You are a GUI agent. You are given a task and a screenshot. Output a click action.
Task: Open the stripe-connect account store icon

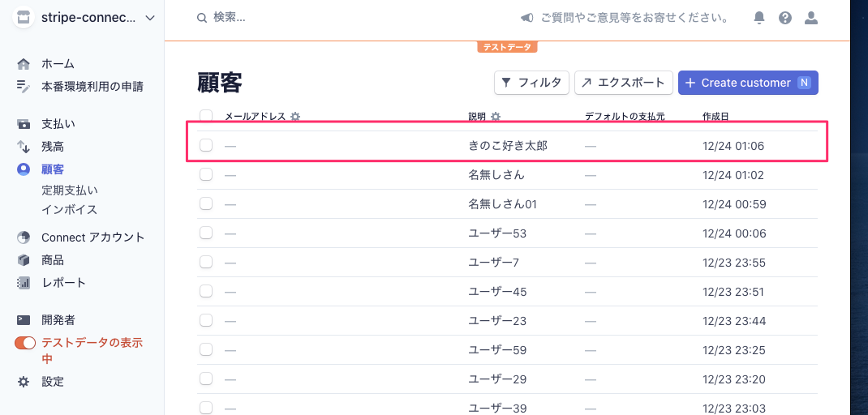click(x=24, y=18)
